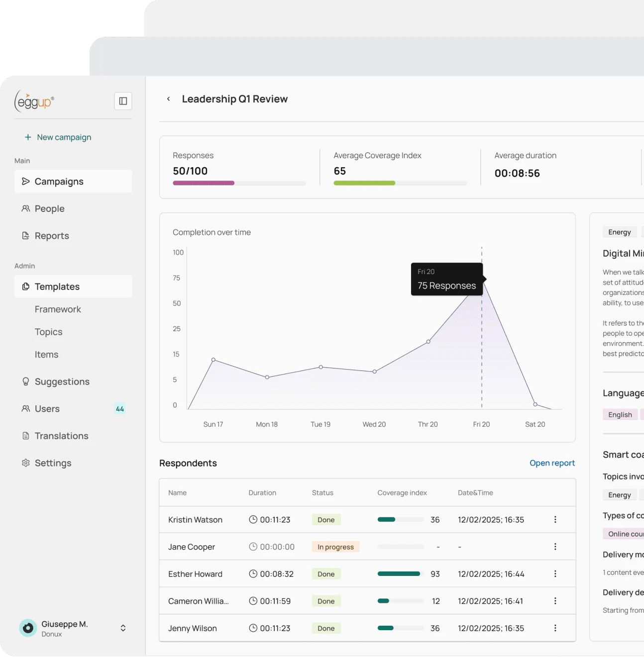
Task: Click the People icon in sidebar
Action: click(26, 209)
